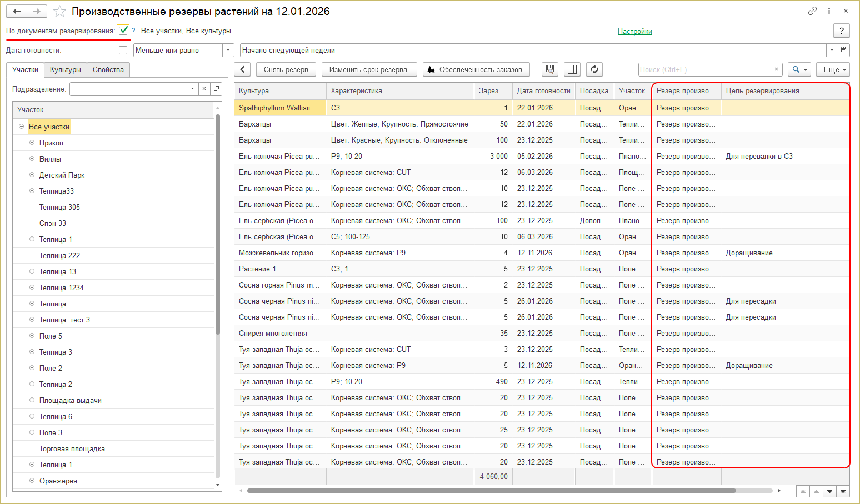Open the Подразделение selection dialog icon

pyautogui.click(x=217, y=89)
